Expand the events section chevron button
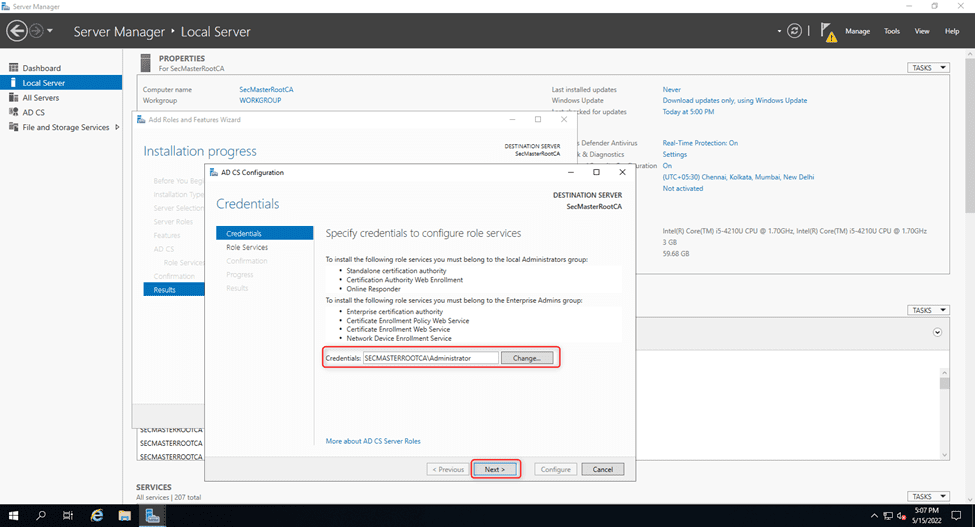The width and height of the screenshot is (975, 527). [937, 332]
